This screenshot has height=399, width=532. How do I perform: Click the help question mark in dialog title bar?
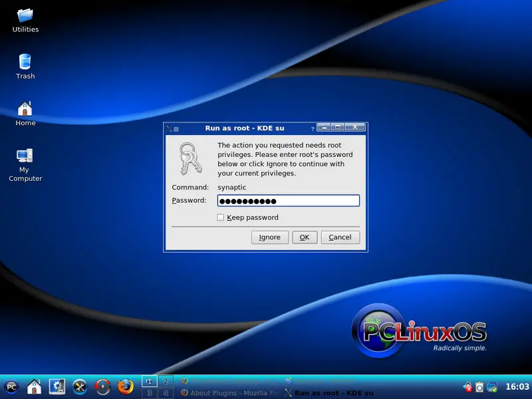coord(313,128)
